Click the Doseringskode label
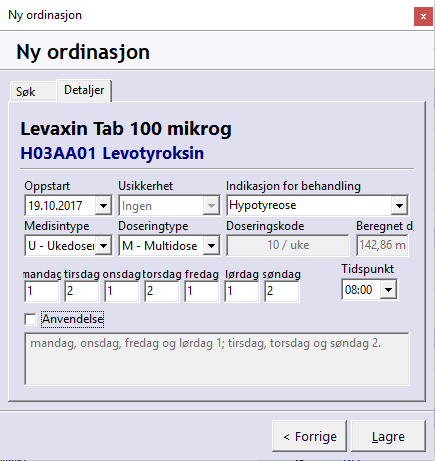435x461 pixels. pos(265,226)
